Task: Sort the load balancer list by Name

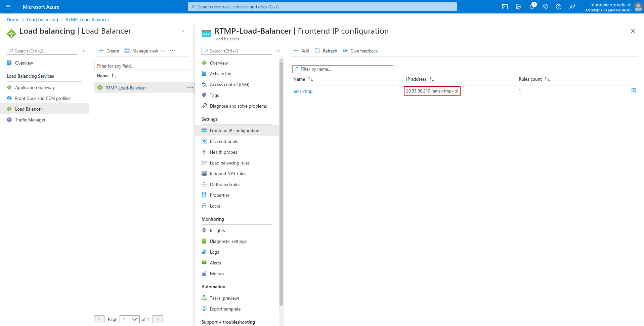Action: pyautogui.click(x=106, y=76)
